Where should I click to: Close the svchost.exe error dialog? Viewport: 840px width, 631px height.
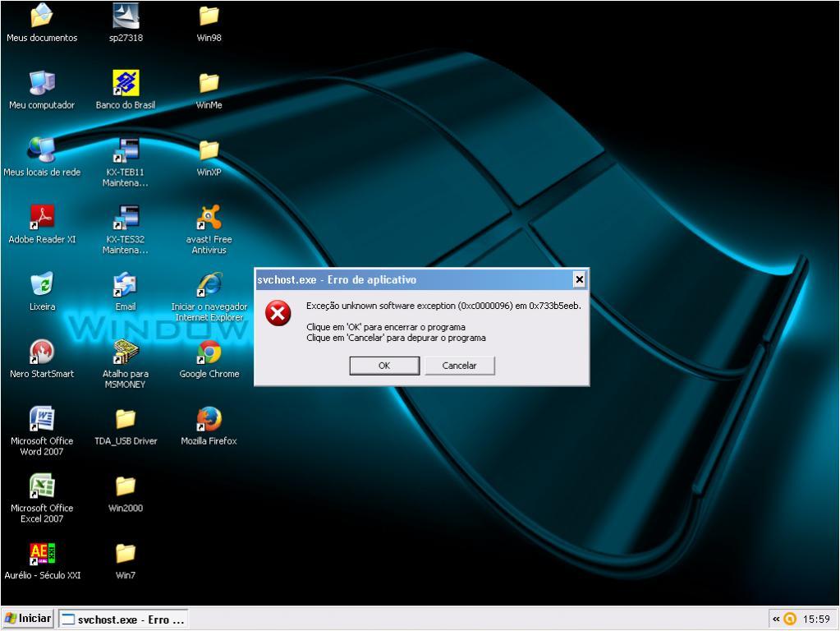(x=579, y=279)
